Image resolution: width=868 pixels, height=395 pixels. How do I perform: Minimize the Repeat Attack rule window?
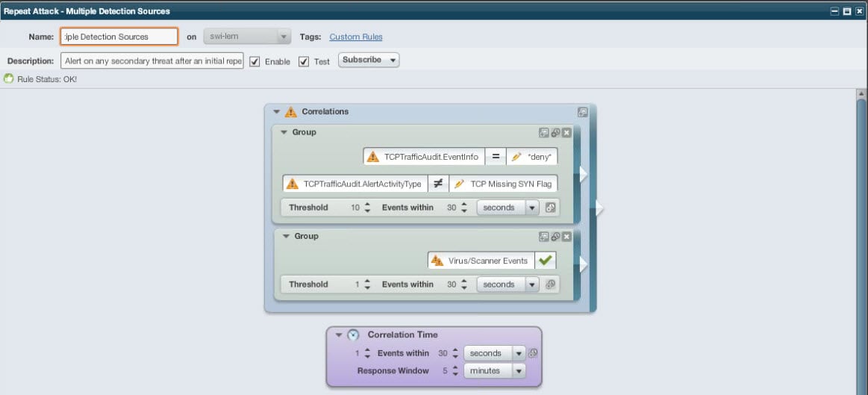tap(834, 11)
